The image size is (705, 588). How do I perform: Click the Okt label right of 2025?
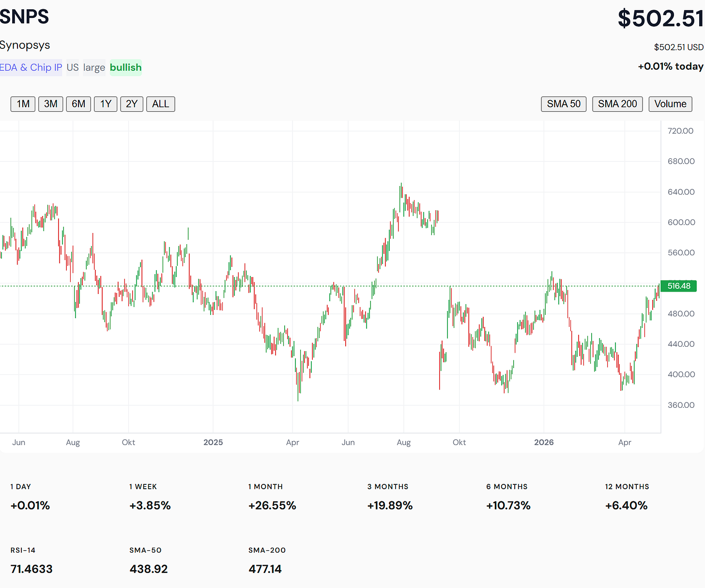(459, 442)
